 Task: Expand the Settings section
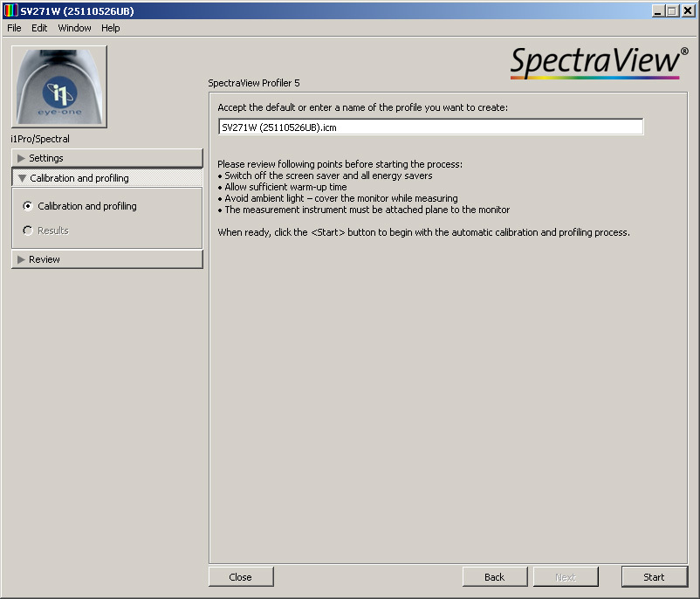tap(107, 158)
